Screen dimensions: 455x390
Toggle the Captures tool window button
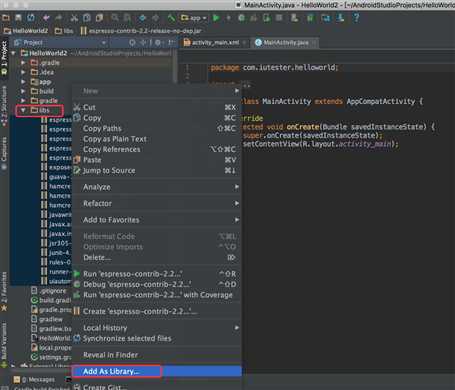click(4, 152)
